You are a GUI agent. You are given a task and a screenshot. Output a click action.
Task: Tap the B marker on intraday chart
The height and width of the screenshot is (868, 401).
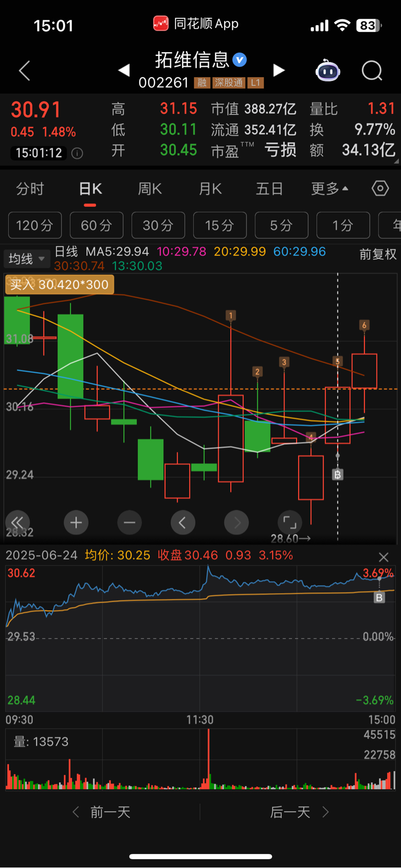point(380,598)
